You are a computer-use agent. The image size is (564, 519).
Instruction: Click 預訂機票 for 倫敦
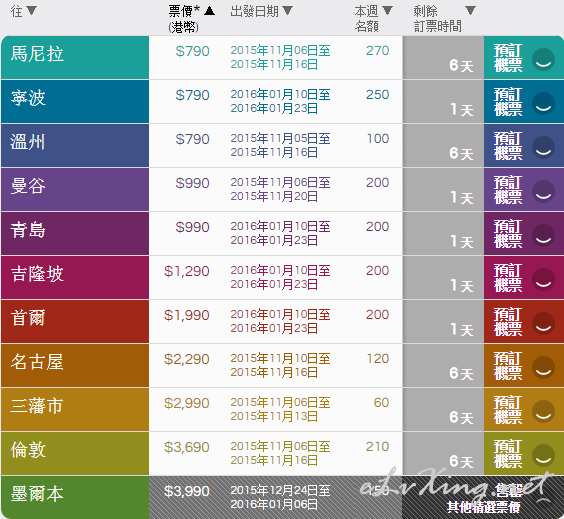(x=508, y=454)
